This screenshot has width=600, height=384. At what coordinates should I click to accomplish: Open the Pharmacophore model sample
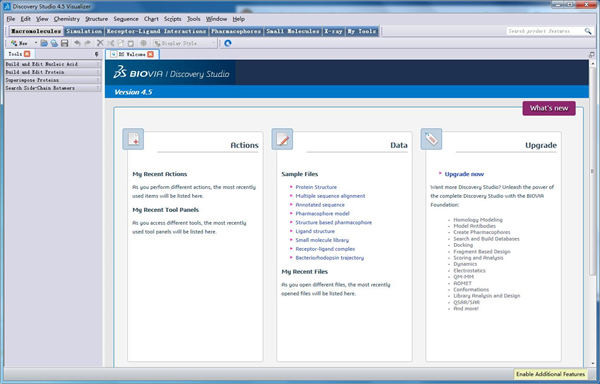coord(322,213)
